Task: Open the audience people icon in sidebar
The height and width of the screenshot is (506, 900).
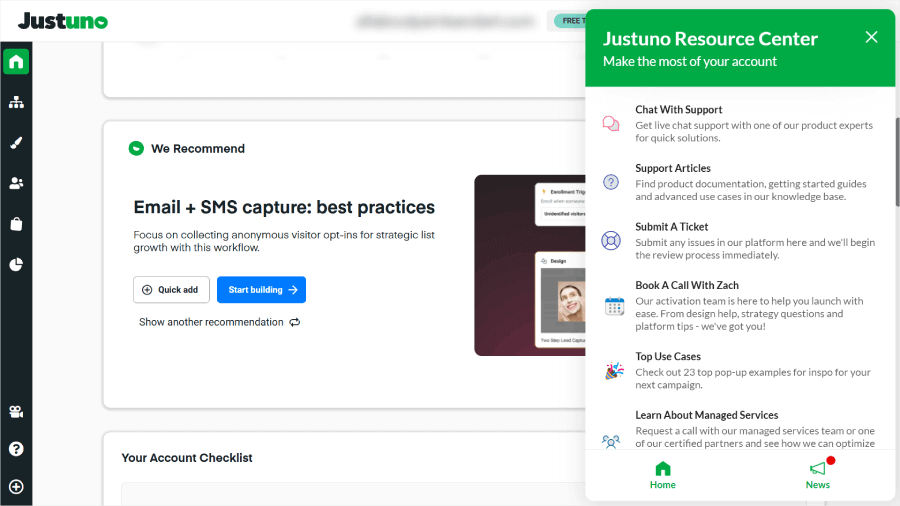Action: (x=16, y=183)
